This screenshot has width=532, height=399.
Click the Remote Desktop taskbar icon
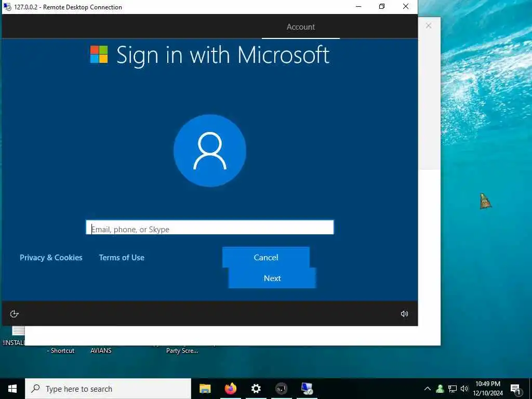(307, 389)
